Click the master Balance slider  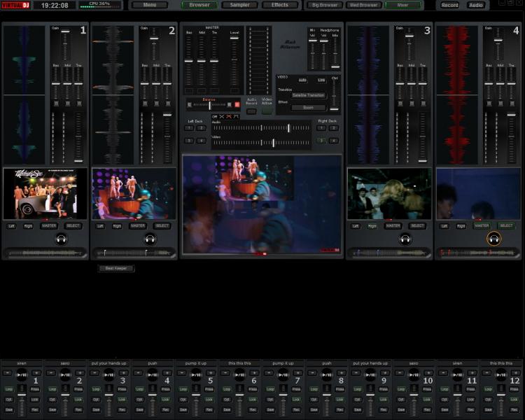pos(209,105)
